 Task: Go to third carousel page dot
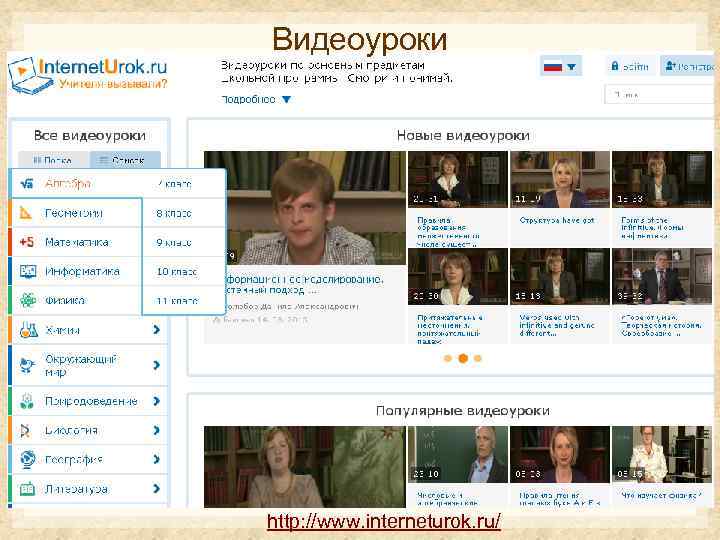[478, 359]
